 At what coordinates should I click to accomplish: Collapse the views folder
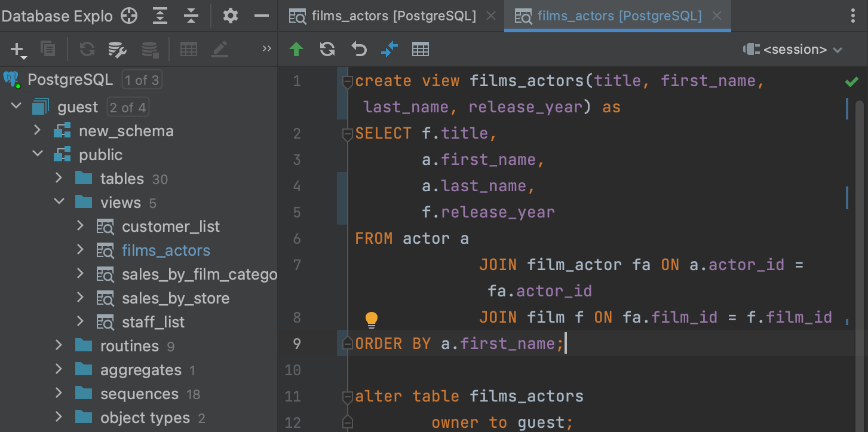point(59,202)
